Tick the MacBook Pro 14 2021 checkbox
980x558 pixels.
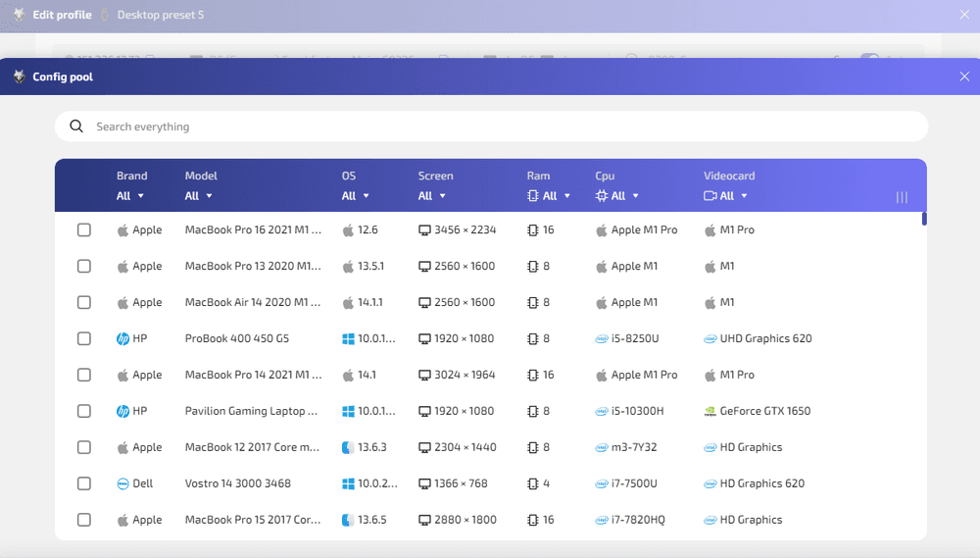tap(83, 376)
